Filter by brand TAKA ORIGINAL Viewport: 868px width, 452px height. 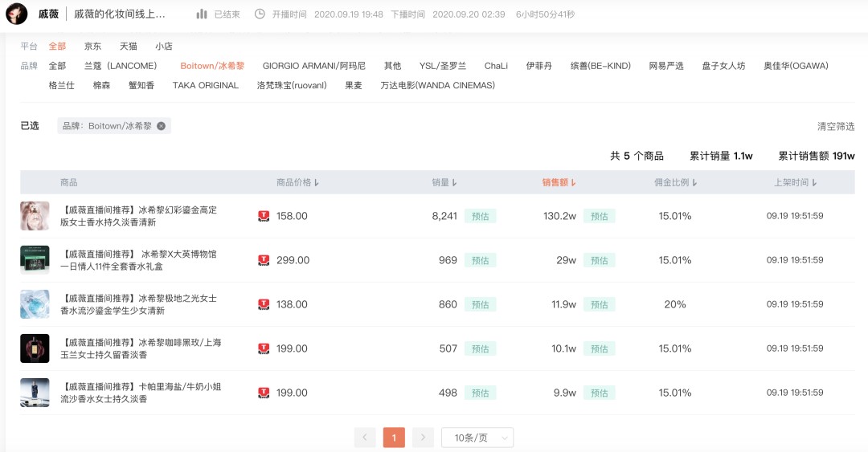(206, 85)
